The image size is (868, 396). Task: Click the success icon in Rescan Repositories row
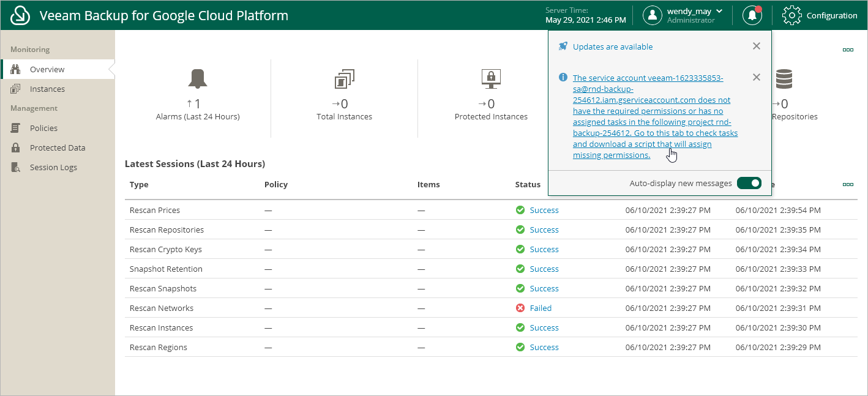click(x=520, y=230)
